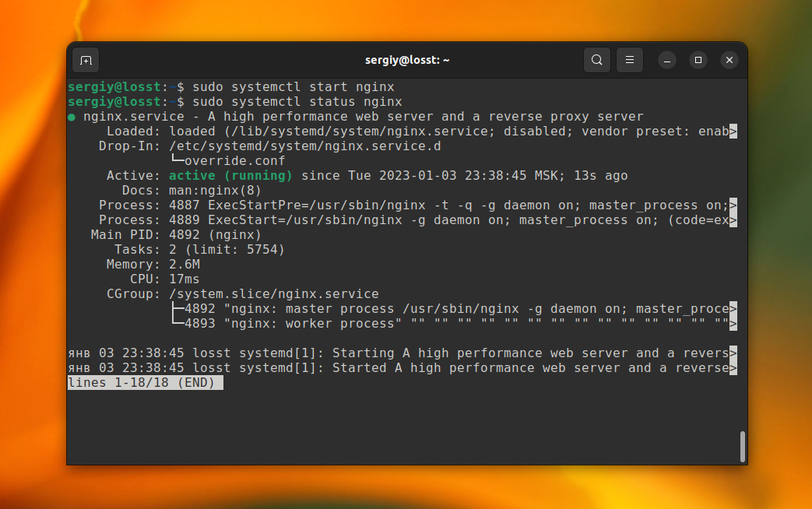Click the terminal vertical scrollbar handle
Viewport: 812px width, 509px height.
coord(742,446)
